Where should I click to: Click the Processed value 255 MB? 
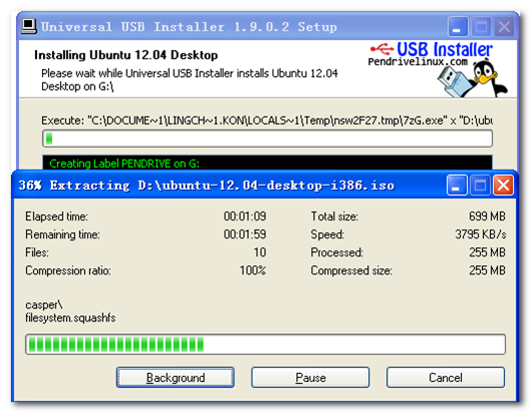pos(487,252)
